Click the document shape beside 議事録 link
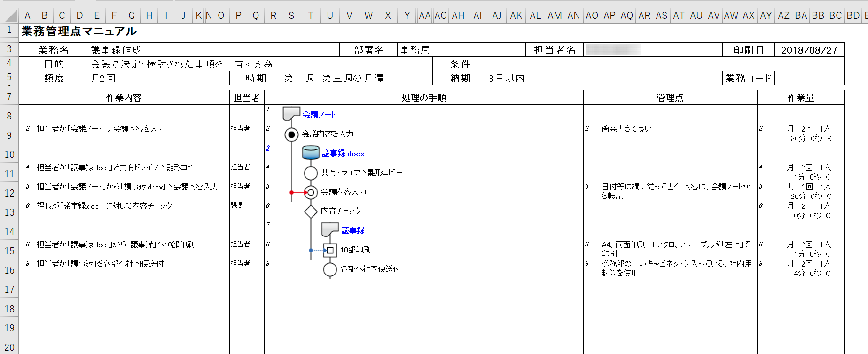This screenshot has width=868, height=354. click(x=330, y=229)
